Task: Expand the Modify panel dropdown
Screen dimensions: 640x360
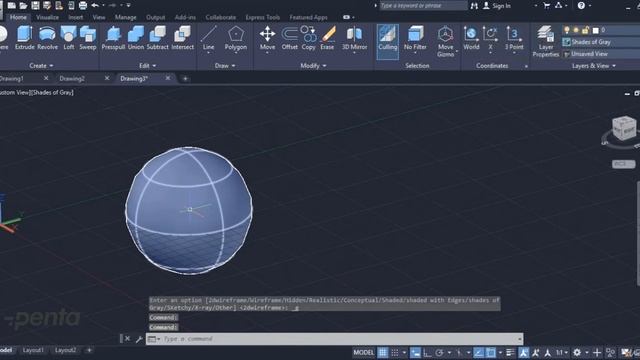Action: point(313,65)
